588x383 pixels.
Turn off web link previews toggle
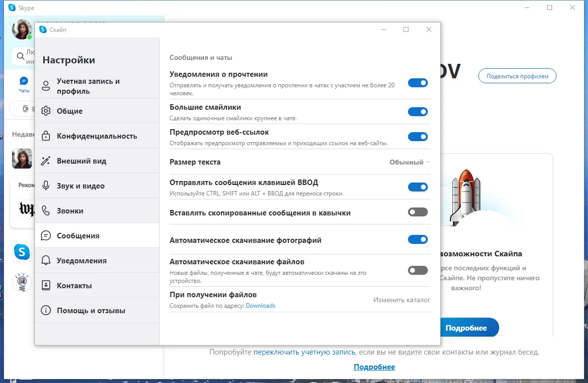tap(418, 137)
